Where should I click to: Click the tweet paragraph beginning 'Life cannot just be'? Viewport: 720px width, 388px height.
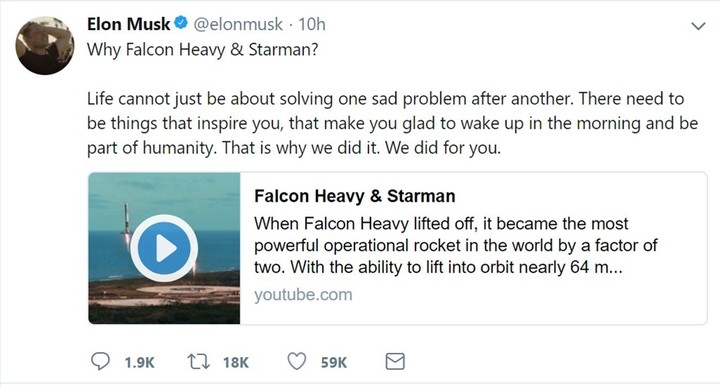393,123
